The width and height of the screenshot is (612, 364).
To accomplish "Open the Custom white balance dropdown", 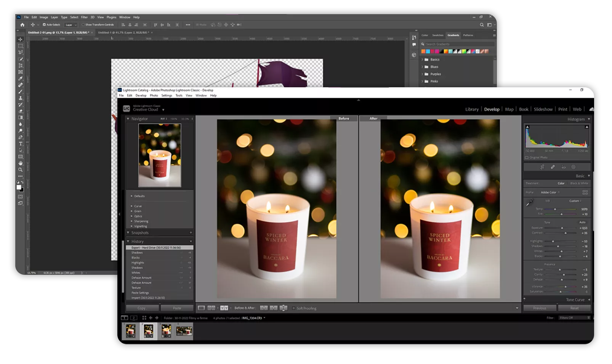I will point(575,201).
